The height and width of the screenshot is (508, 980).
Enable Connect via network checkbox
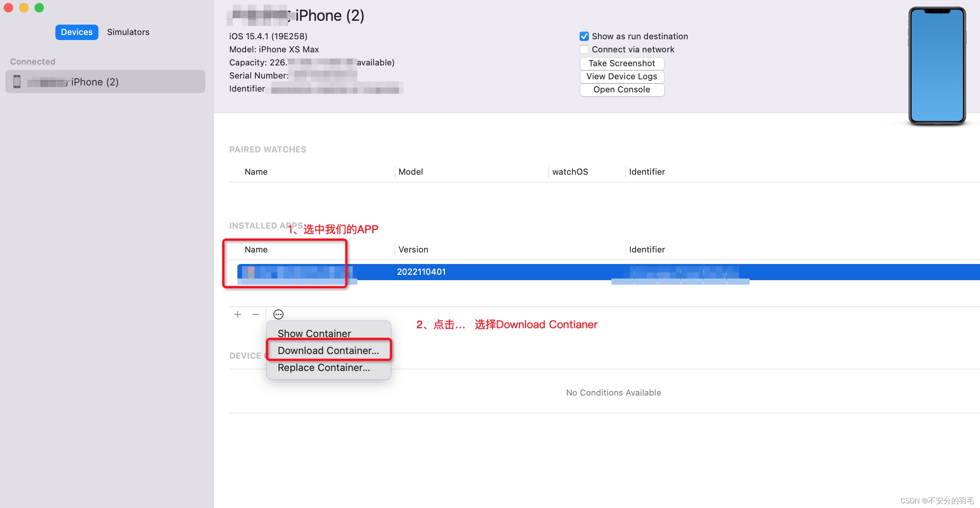tap(584, 49)
